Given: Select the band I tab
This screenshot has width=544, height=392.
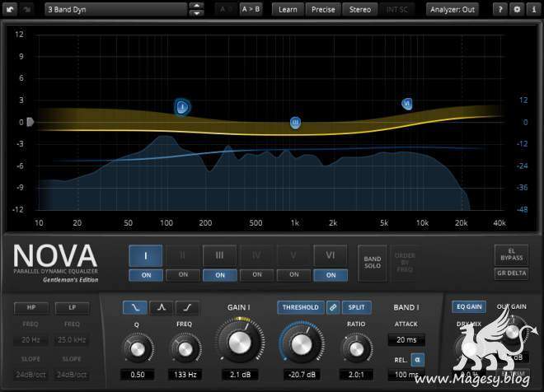Looking at the screenshot, I should tap(146, 256).
